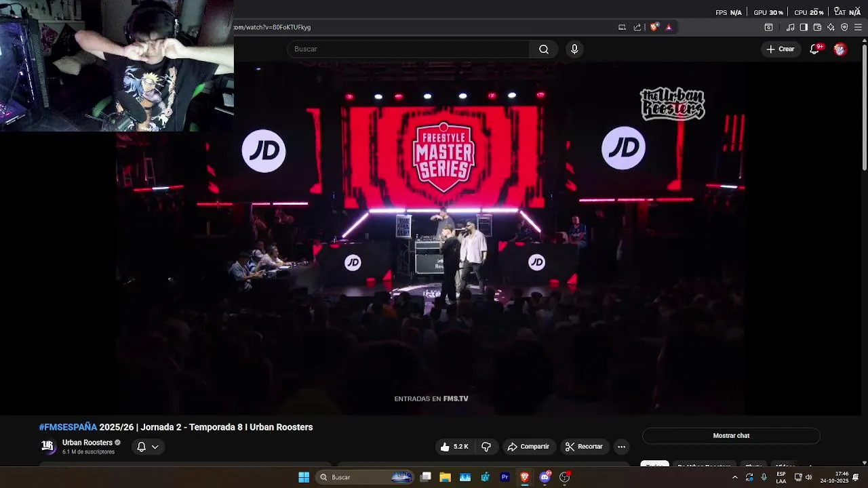
Task: Open Leo AI sparkle icon
Action: point(831,27)
